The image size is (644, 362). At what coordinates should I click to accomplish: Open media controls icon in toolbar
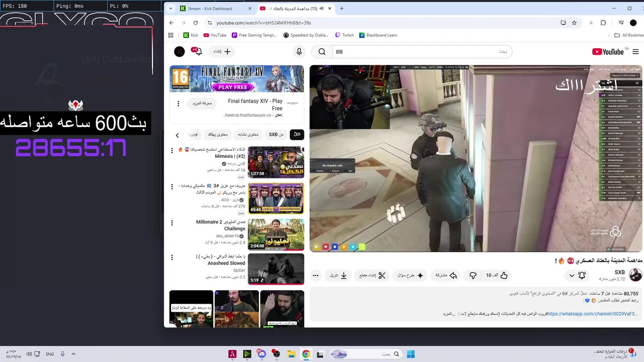[621, 23]
